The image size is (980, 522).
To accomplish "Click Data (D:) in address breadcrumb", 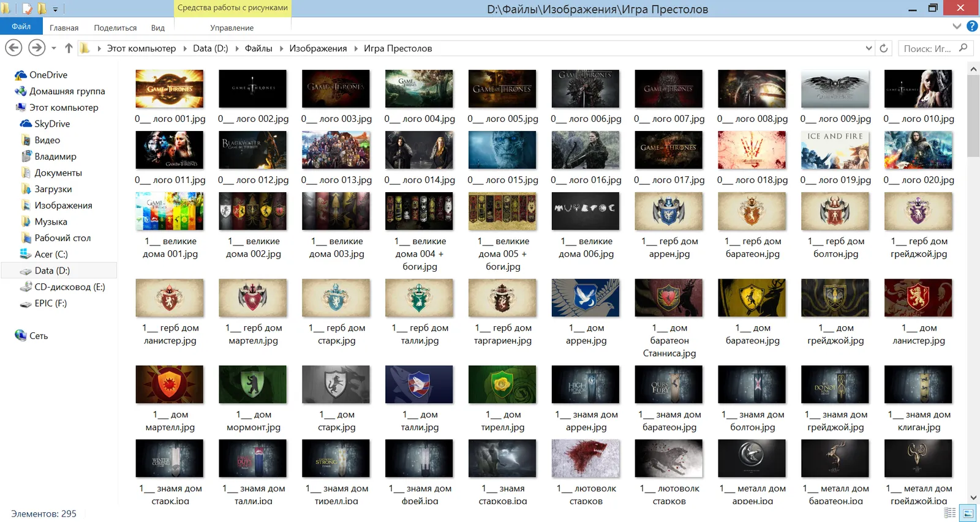I will [x=210, y=48].
